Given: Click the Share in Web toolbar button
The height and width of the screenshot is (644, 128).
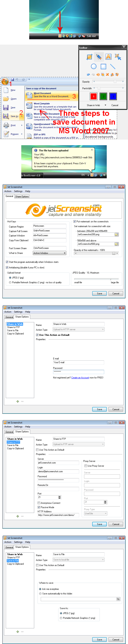Looking at the screenshot, I should 93,105.
